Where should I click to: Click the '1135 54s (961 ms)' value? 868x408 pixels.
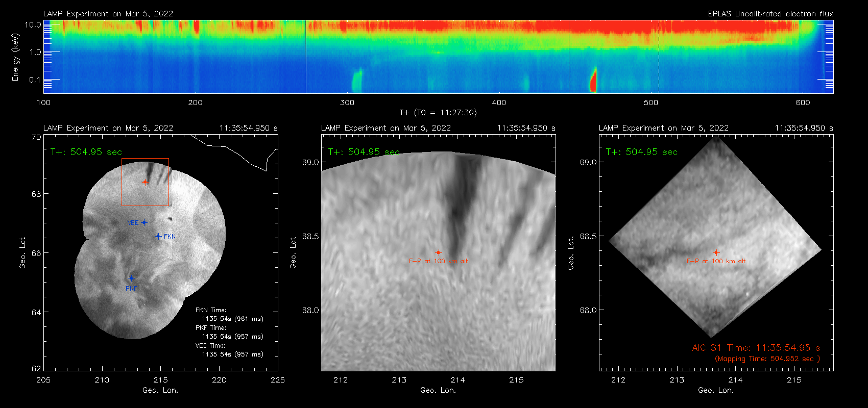tap(233, 319)
